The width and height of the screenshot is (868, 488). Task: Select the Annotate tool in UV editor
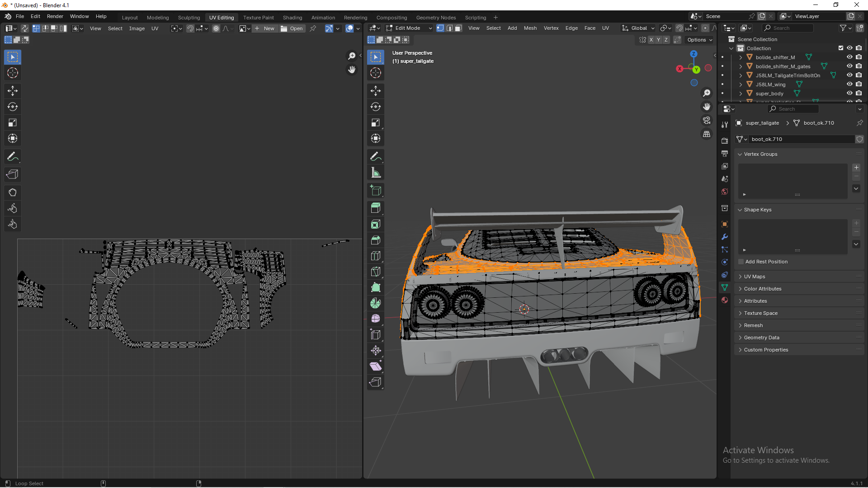pos(13,157)
